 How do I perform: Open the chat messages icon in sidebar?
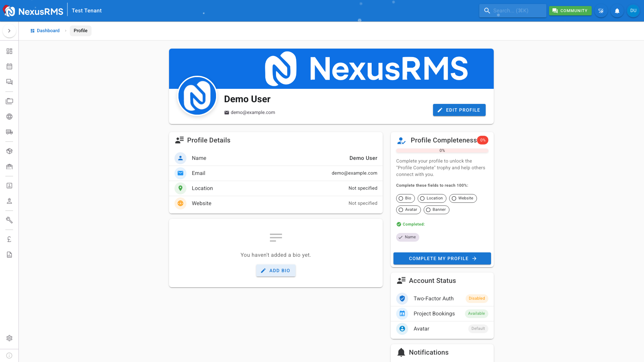(x=9, y=82)
